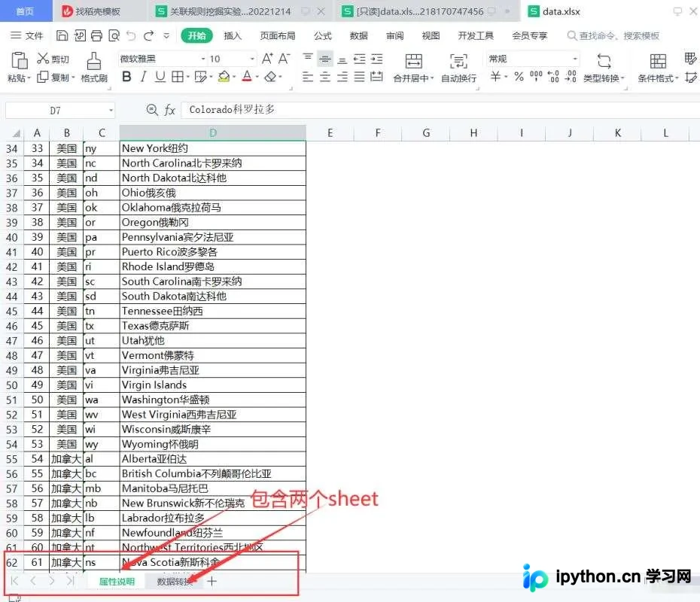
Task: Open the 首页 home document tab
Action: pyautogui.click(x=26, y=11)
